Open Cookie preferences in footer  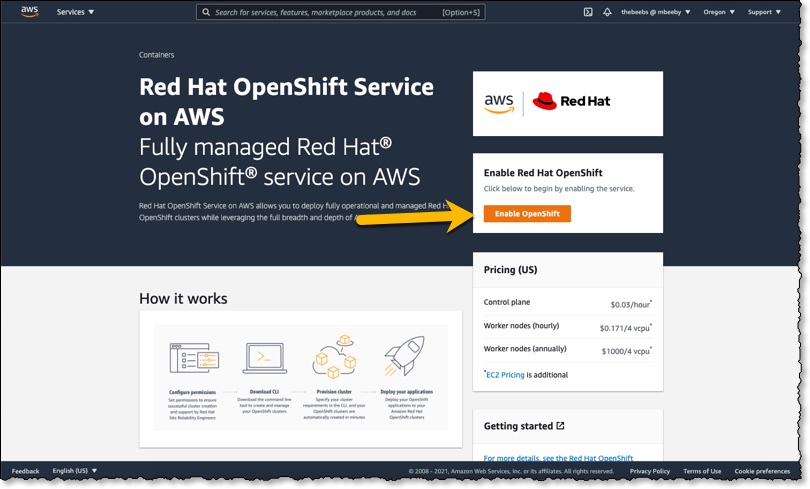click(x=762, y=471)
